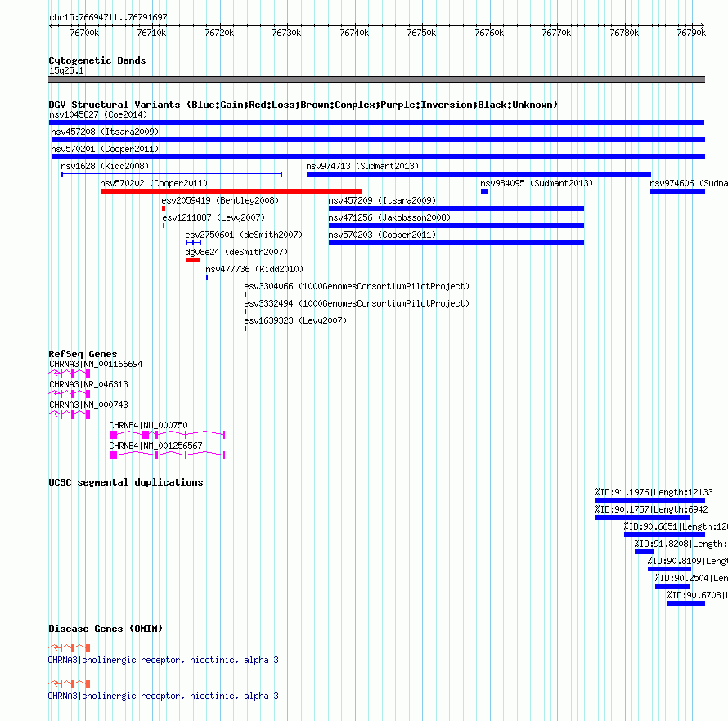The width and height of the screenshot is (728, 721).
Task: Open variant nsv570201 (Cooper2011)
Action: pos(378,157)
